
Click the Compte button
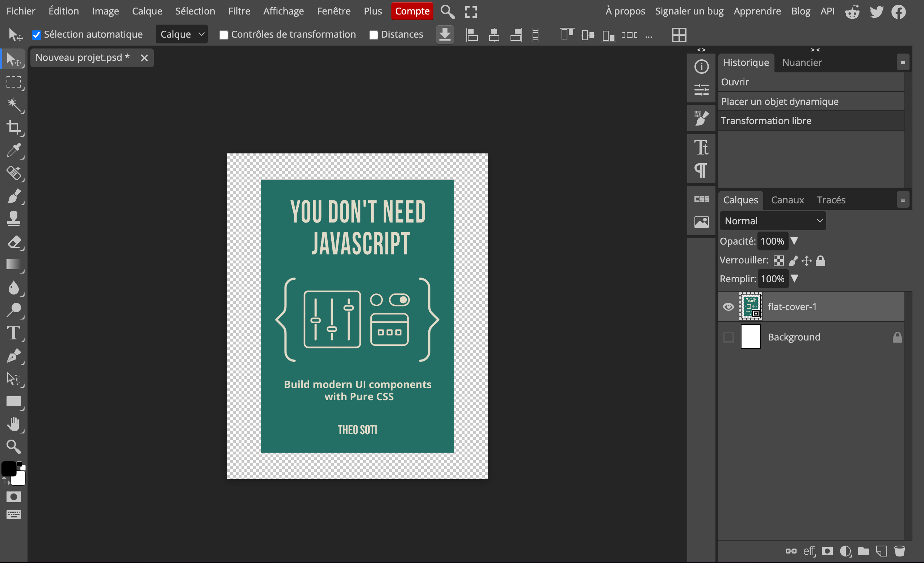tap(412, 11)
